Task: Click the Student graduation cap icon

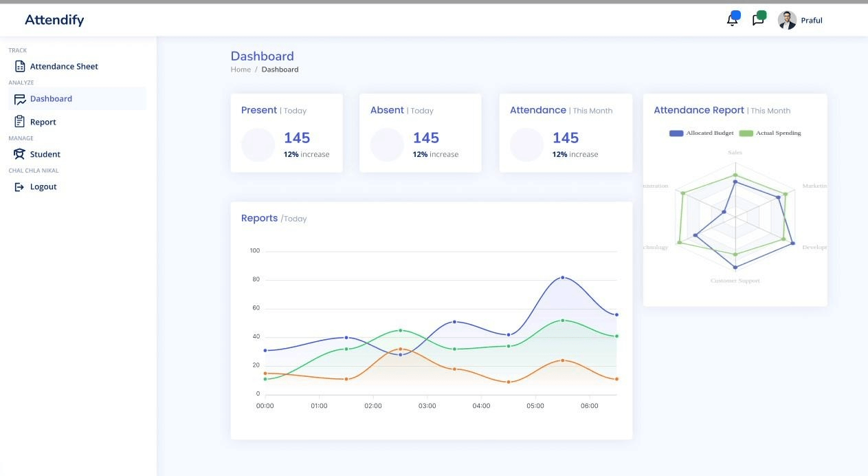Action: pos(20,154)
